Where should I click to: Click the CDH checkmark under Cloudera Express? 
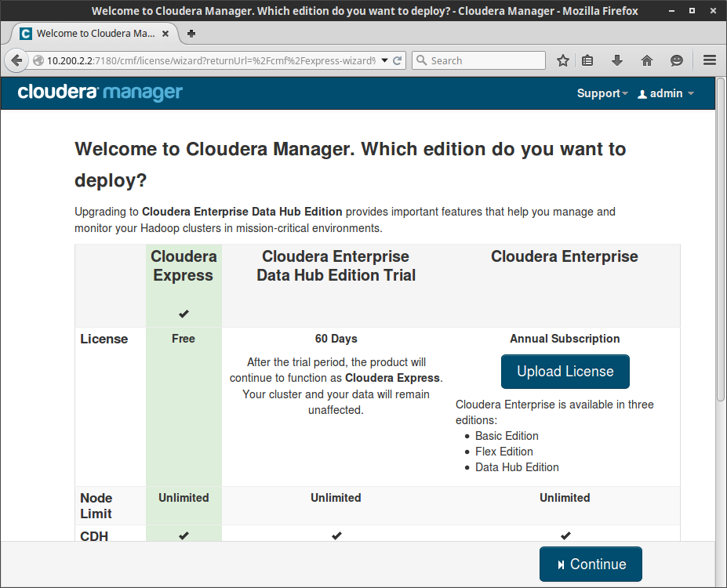pos(184,535)
